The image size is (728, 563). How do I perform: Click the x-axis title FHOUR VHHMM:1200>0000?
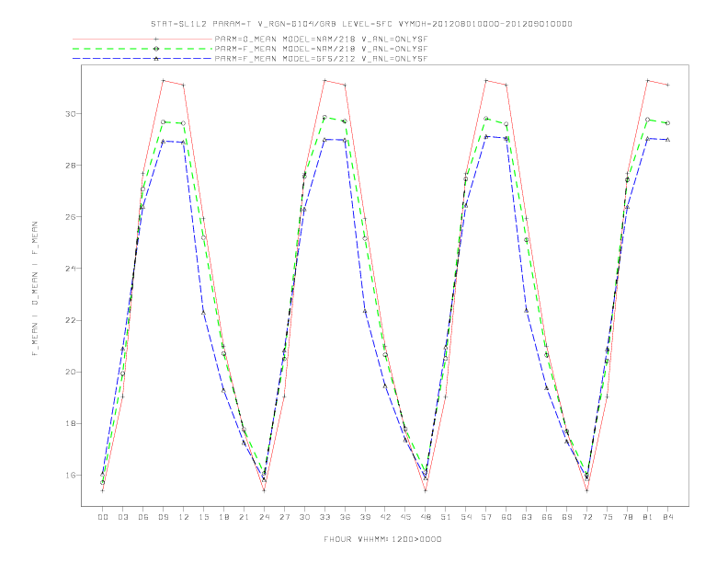click(x=382, y=539)
